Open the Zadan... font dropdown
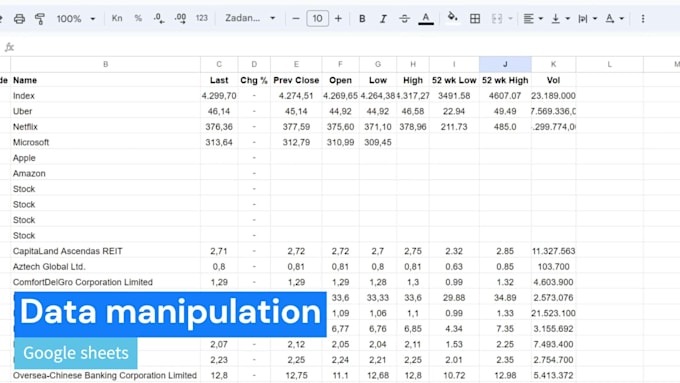Screen dimensions: 680x383 (250, 18)
